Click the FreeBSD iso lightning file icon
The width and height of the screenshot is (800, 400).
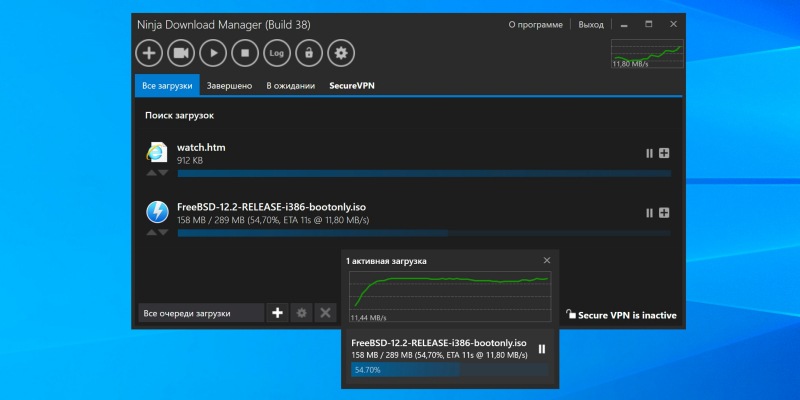[x=157, y=212]
